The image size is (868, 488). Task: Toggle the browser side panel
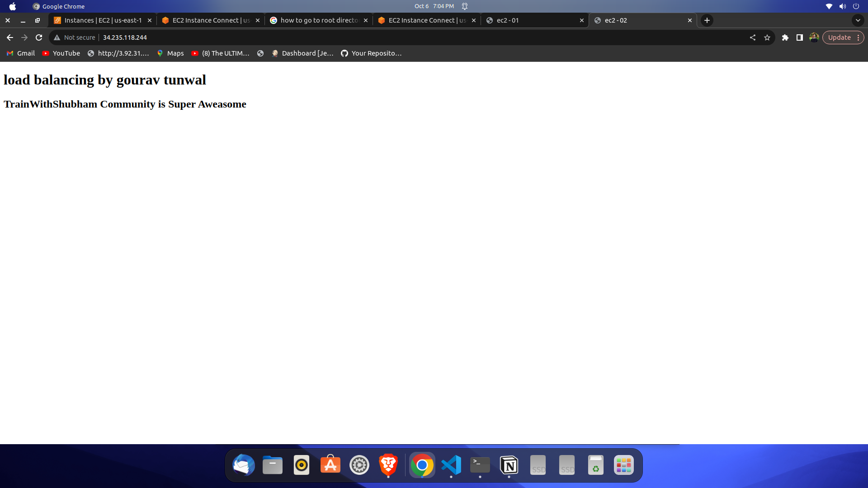pyautogui.click(x=800, y=38)
